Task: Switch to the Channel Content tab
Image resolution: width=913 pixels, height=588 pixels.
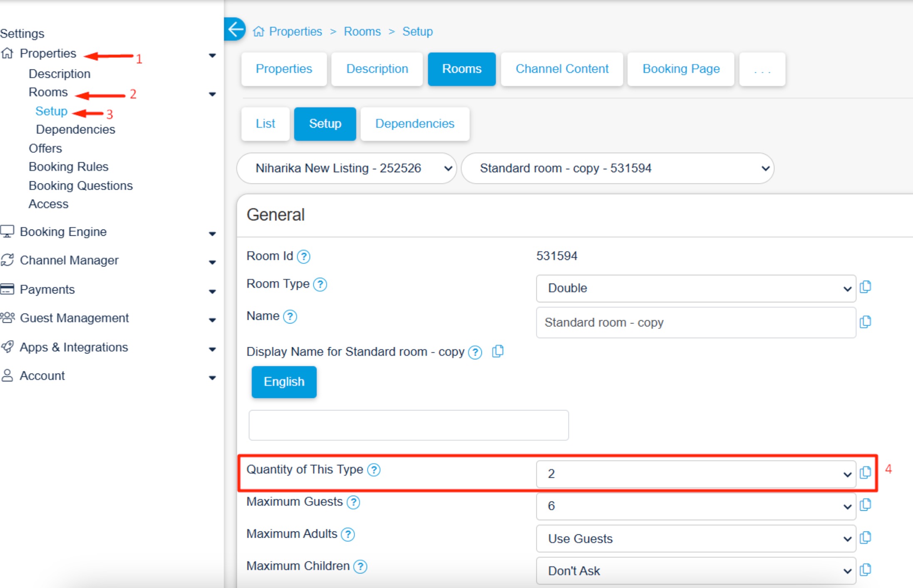Action: [x=562, y=69]
